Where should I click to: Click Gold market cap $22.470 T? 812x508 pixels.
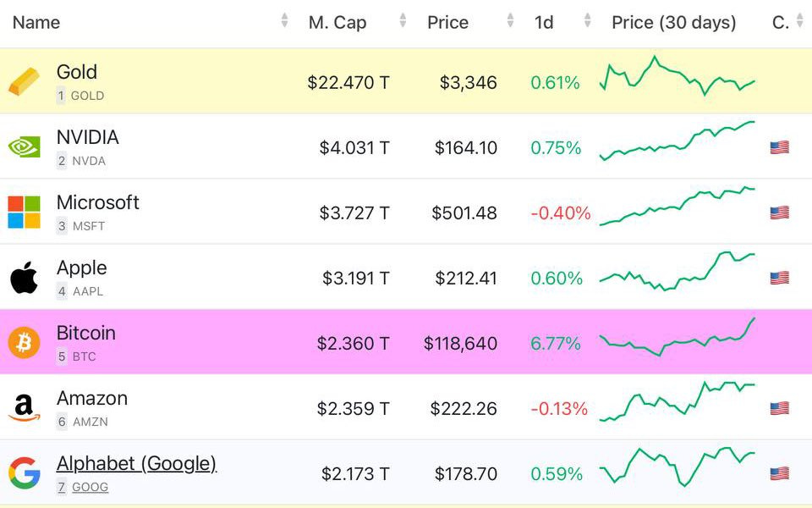pos(348,82)
